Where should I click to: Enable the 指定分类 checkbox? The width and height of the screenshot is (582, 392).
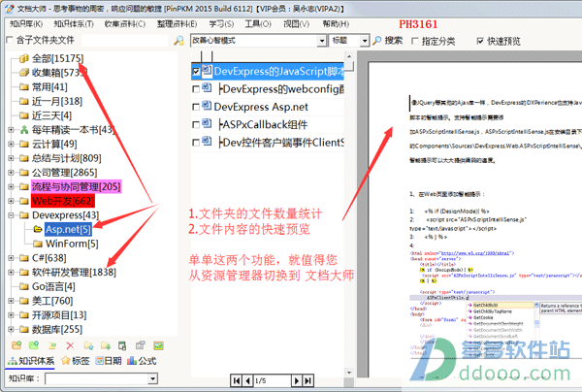tap(415, 41)
